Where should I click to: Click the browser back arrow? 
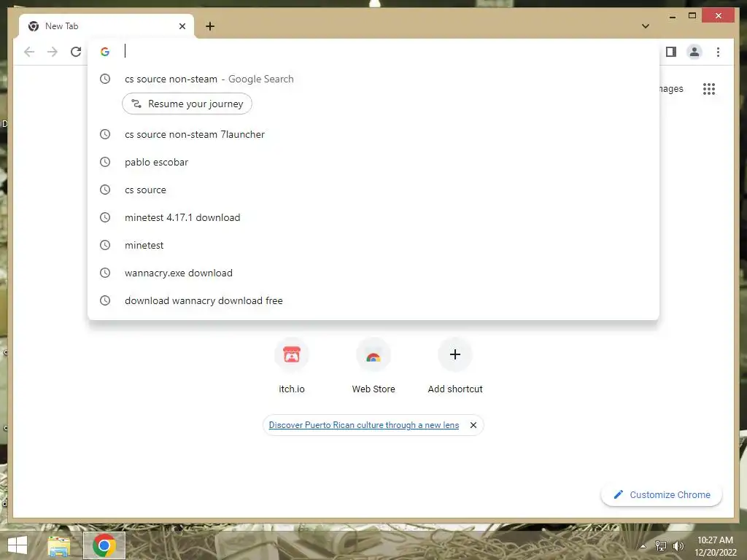click(29, 52)
